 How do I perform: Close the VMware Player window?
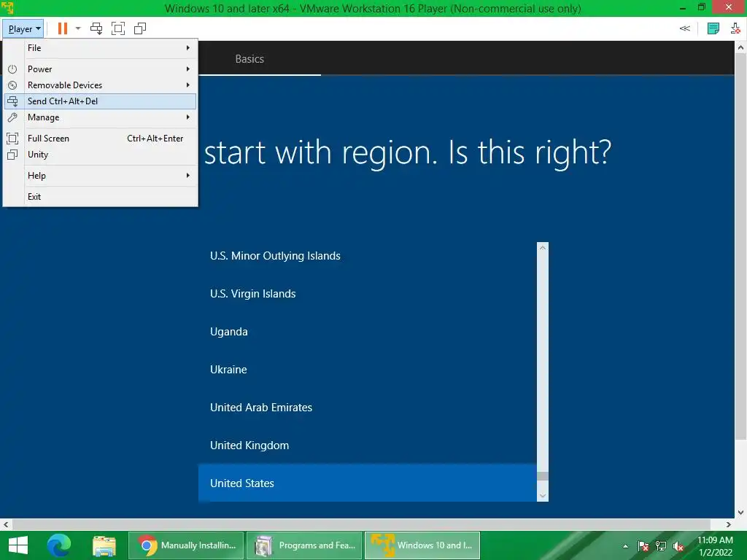[729, 7]
